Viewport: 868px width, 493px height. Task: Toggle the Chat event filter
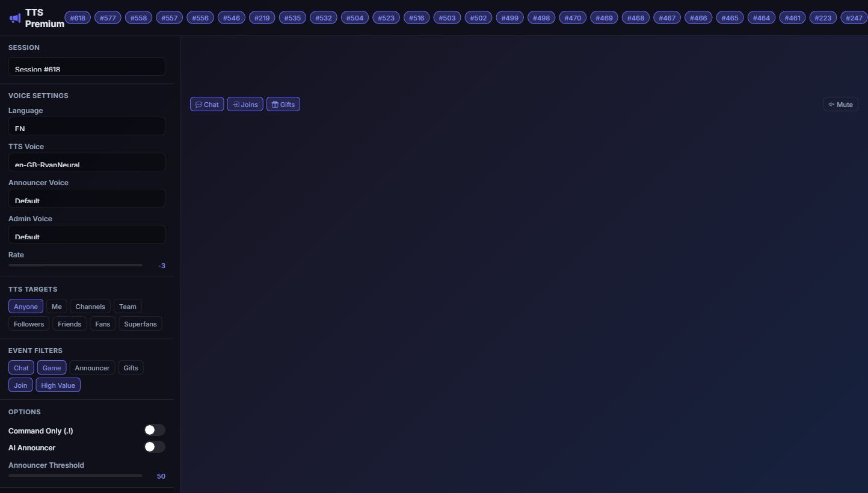pos(21,367)
